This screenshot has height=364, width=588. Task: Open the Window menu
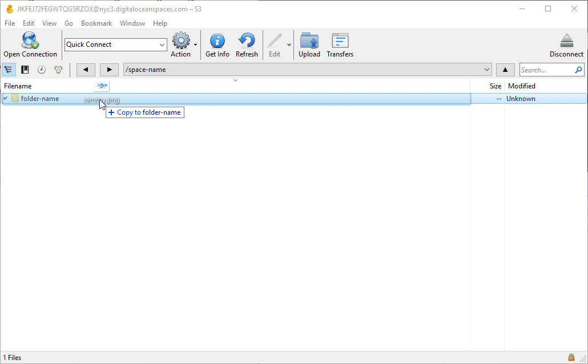[132, 23]
